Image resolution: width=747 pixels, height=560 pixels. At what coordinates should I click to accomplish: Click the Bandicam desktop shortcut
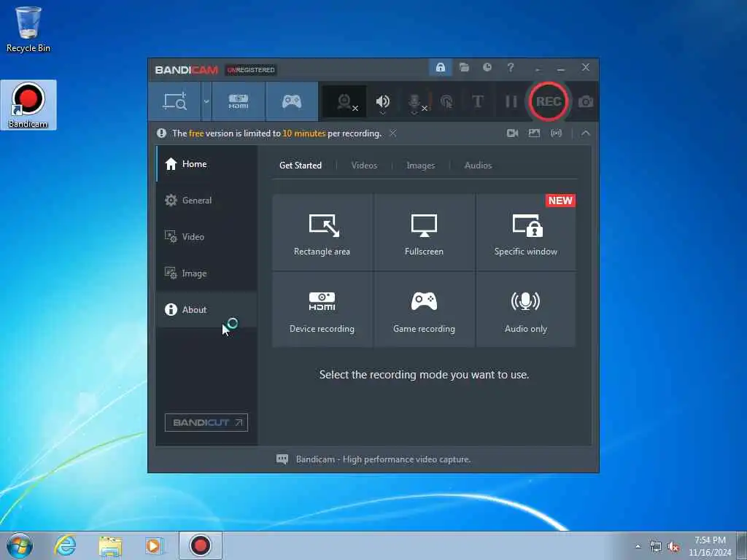28,105
